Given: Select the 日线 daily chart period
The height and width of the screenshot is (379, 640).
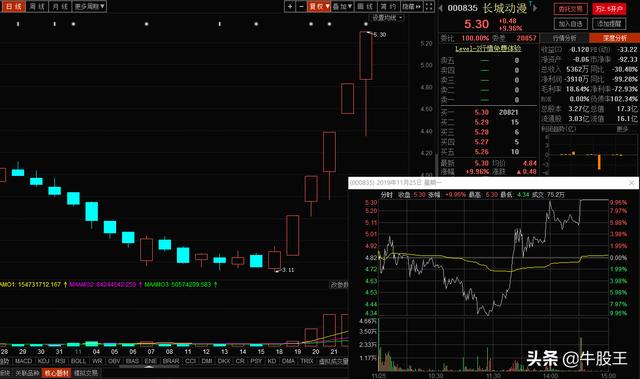Looking at the screenshot, I should pos(13,7).
